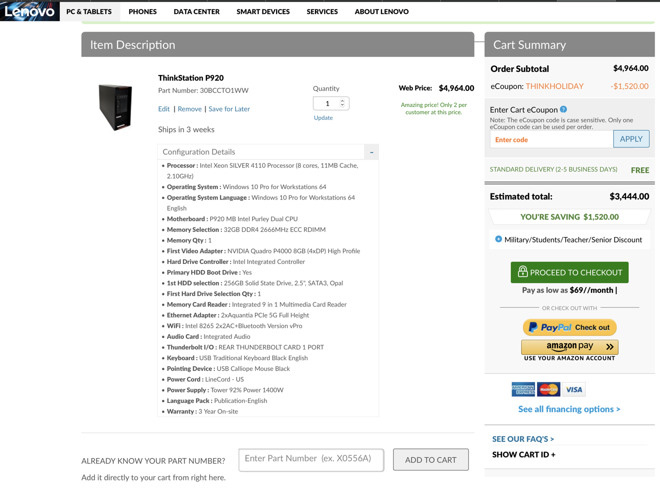Click the Save for Later link
Image resolution: width=660 pixels, height=488 pixels.
click(229, 109)
